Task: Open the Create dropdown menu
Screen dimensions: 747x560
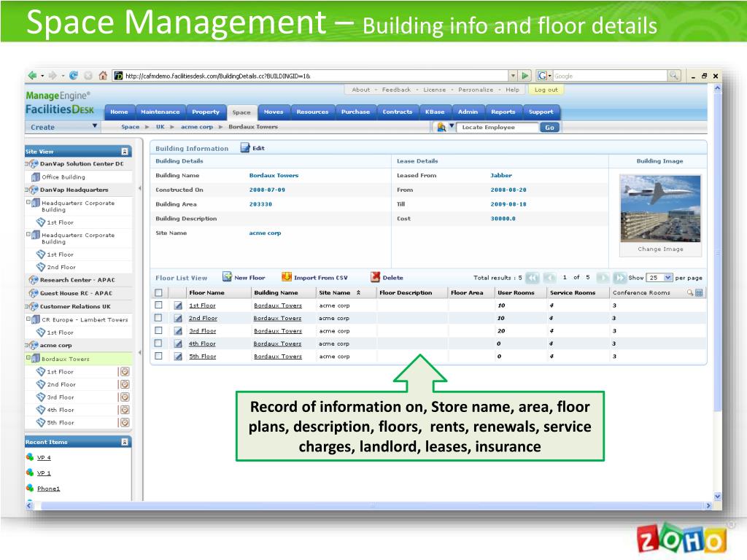Action: coord(63,127)
